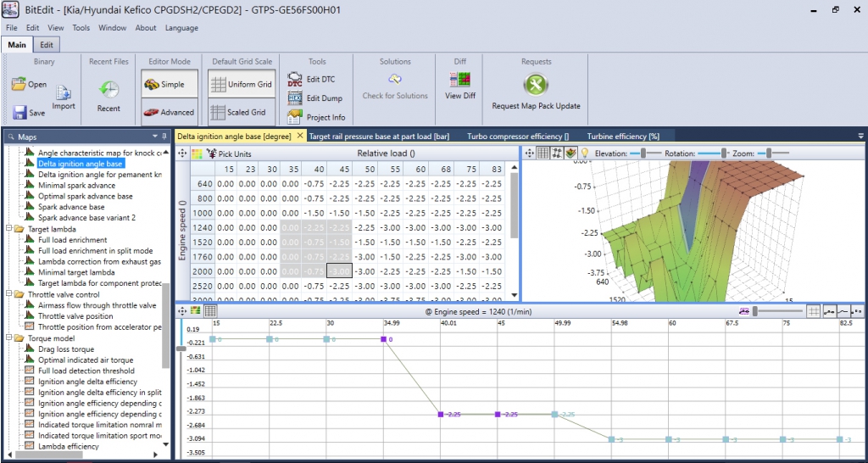This screenshot has height=463, width=868.
Task: Click the move icon in the 3D view toolbar
Action: 530,153
